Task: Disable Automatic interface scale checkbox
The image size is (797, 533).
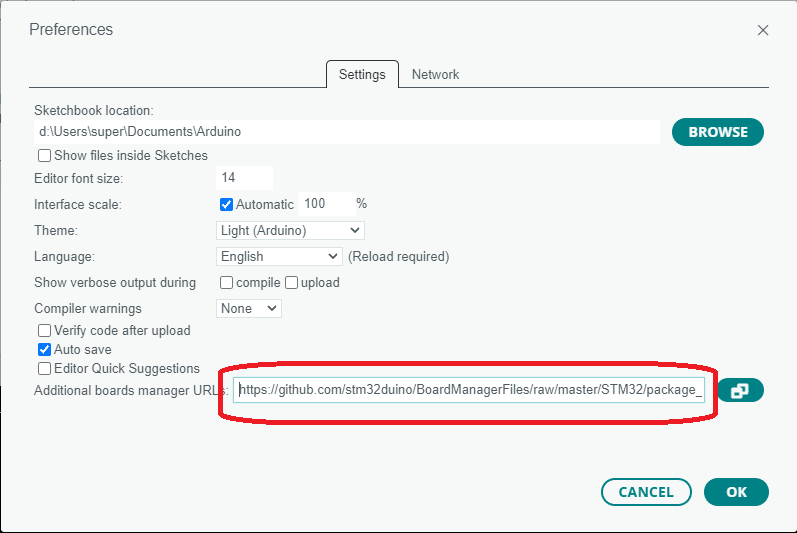Action: 226,204
